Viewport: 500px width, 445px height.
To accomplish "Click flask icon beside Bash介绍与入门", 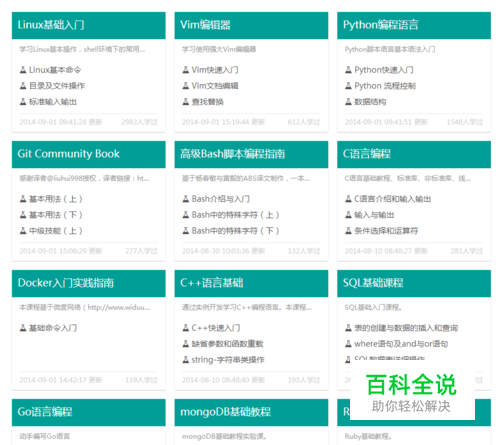I will [x=186, y=199].
